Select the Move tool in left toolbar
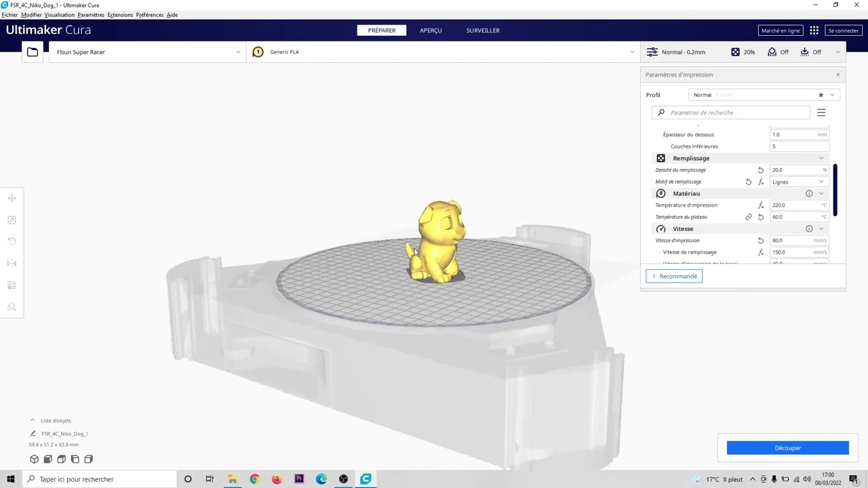This screenshot has width=868, height=488. [x=12, y=199]
